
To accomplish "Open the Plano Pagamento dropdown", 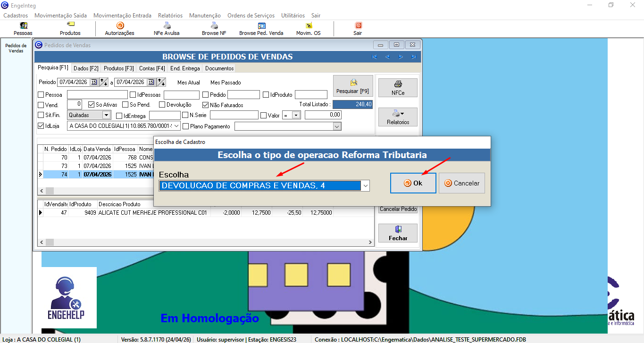I will click(336, 126).
